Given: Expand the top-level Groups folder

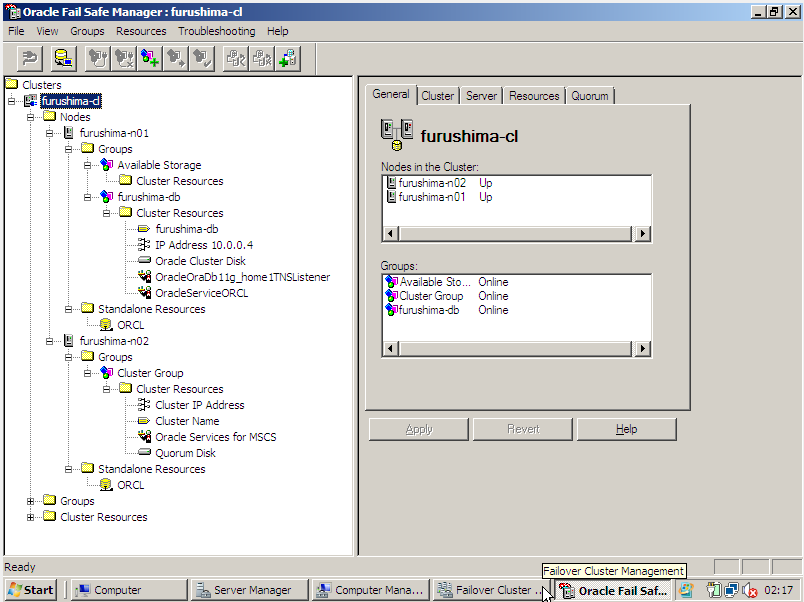Looking at the screenshot, I should pyautogui.click(x=30, y=501).
